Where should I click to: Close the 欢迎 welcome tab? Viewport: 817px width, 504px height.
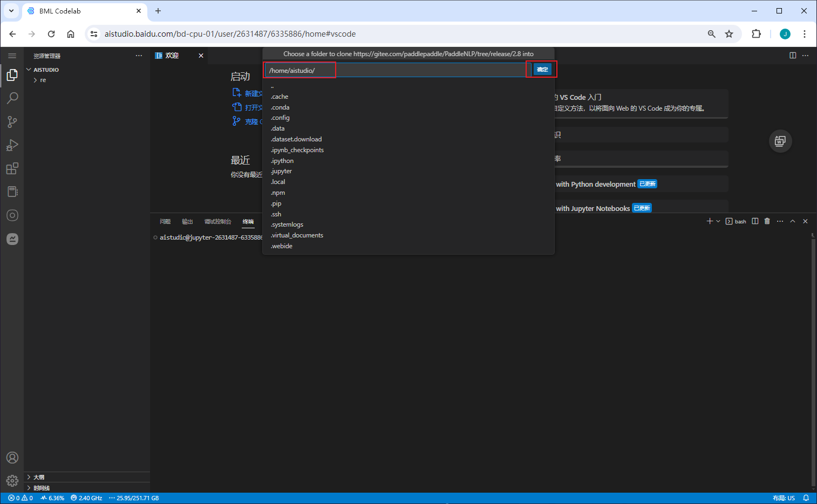[201, 56]
